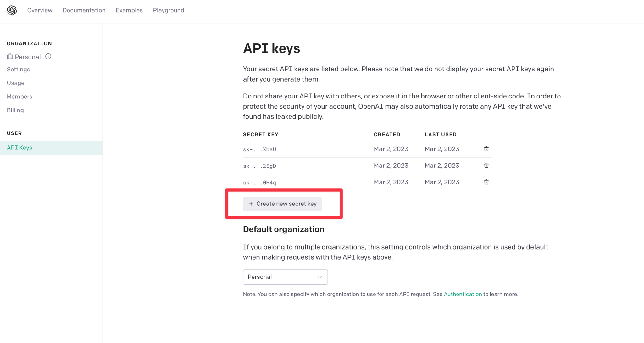Open the Members page

click(x=19, y=97)
